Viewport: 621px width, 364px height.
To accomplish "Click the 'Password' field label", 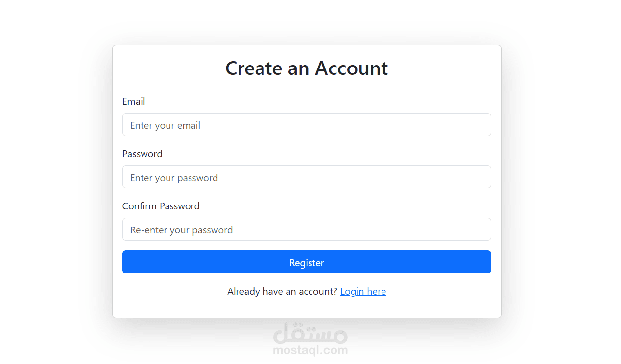I will tap(142, 154).
